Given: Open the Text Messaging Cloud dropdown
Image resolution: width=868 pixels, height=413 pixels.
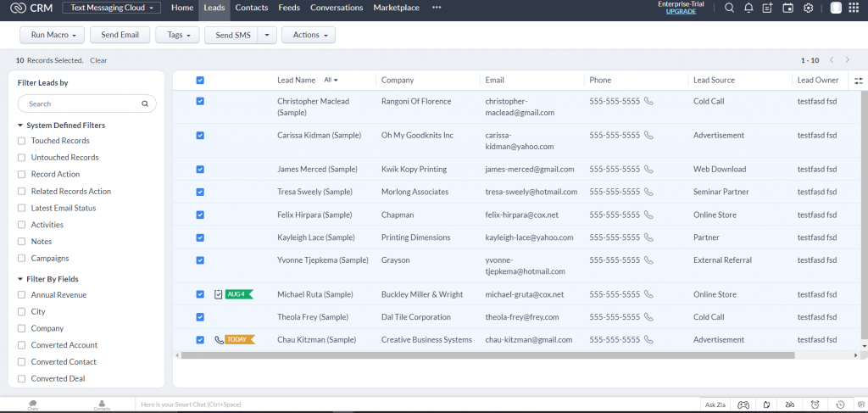Looking at the screenshot, I should [111, 8].
